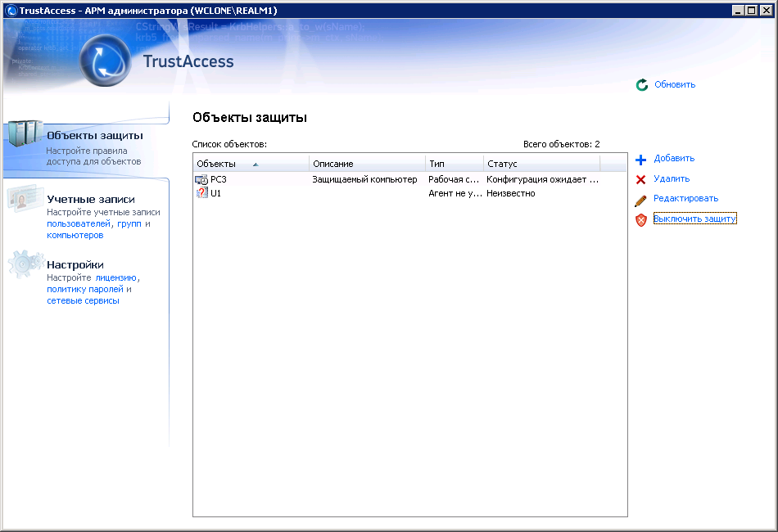The image size is (778, 532).
Task: Click the Неизвестно status cell
Action: click(510, 193)
